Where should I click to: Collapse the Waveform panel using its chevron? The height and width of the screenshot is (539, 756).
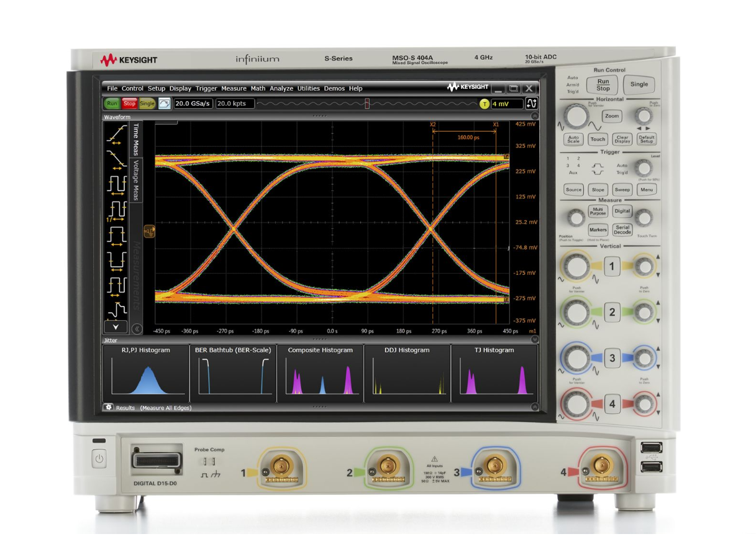(535, 116)
